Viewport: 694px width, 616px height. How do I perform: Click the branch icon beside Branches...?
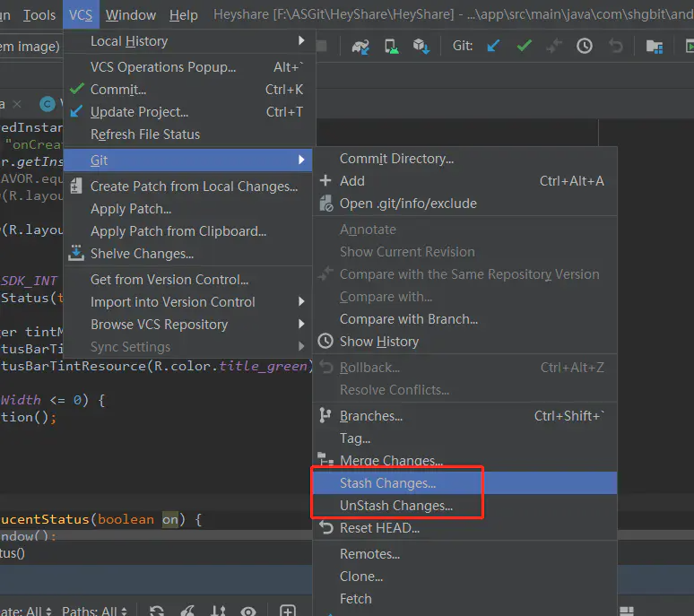click(325, 415)
